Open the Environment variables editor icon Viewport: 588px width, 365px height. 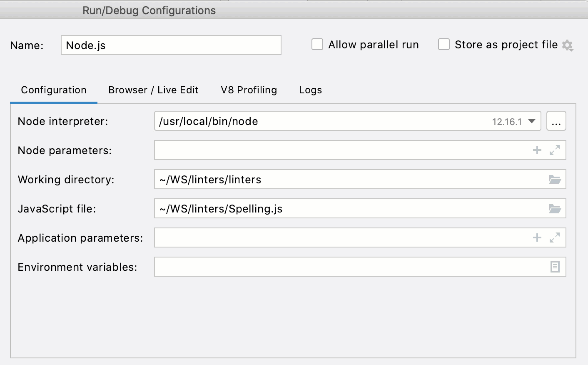tap(554, 267)
